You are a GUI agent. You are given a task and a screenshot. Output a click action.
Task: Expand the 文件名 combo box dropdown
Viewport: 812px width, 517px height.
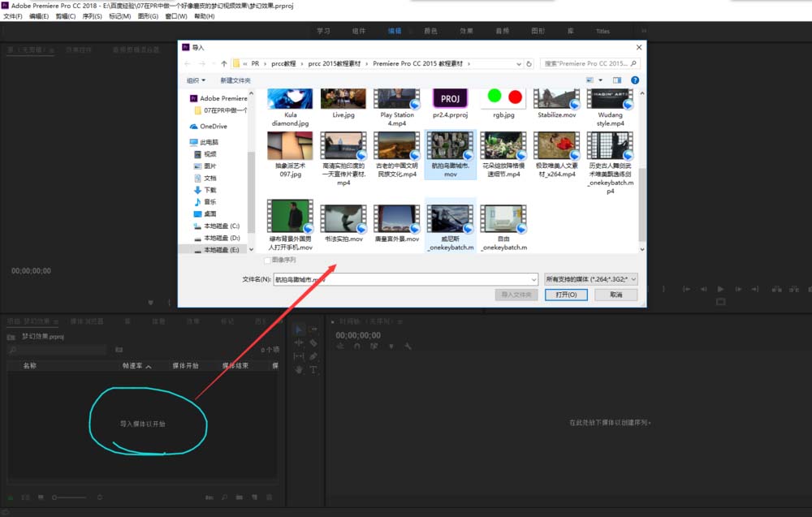click(x=532, y=279)
